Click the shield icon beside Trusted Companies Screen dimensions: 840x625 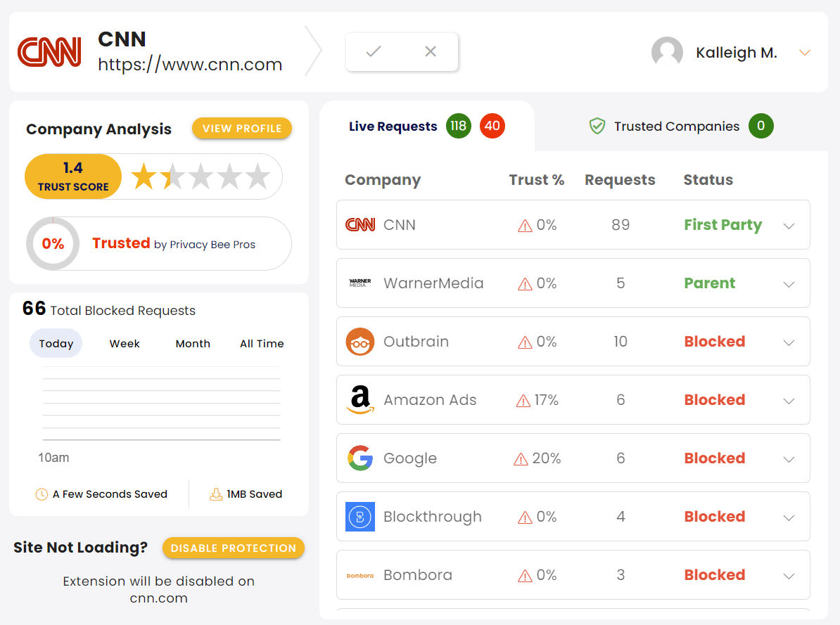click(x=597, y=127)
